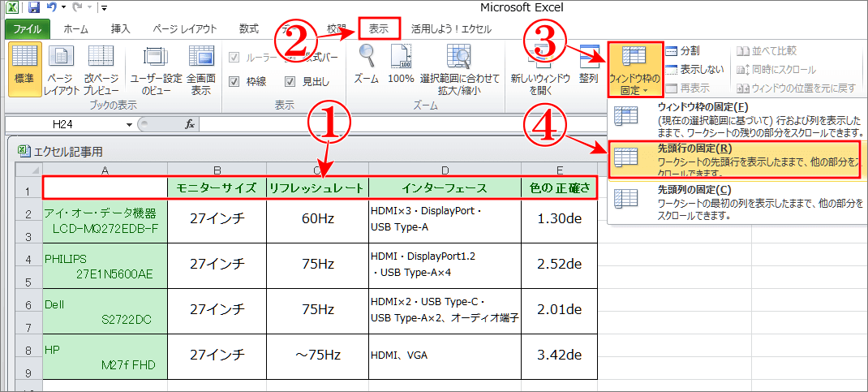Screen dimensions: 868x392
Task: Open 改ページ プレビュー view
Action: [101, 69]
